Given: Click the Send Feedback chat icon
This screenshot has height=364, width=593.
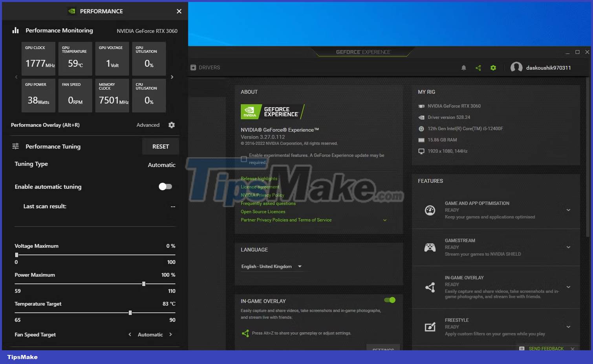Looking at the screenshot, I should coord(522,348).
